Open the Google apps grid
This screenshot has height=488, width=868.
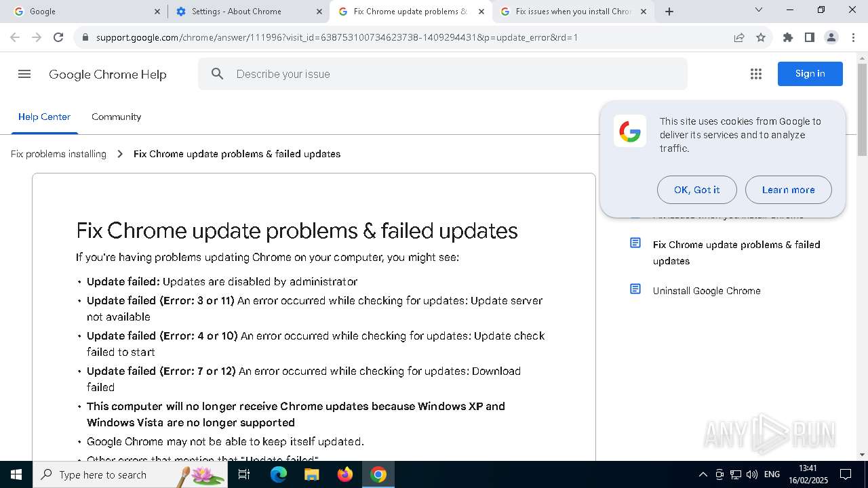point(756,74)
